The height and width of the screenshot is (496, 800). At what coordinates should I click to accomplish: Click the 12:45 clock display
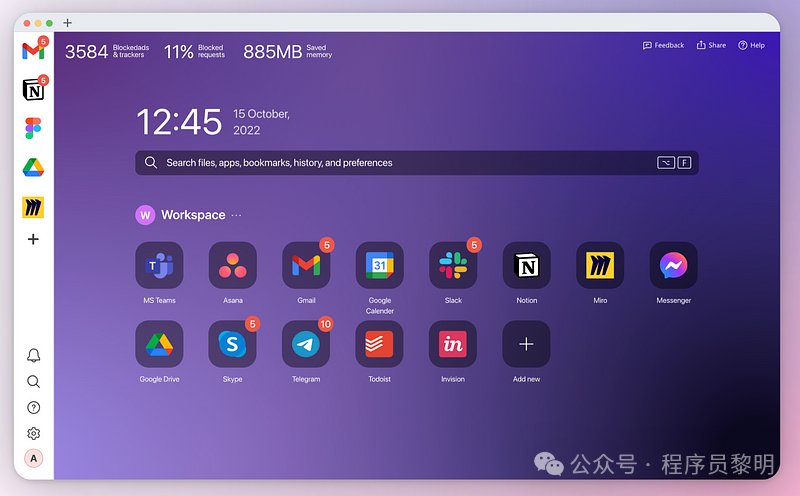click(179, 122)
